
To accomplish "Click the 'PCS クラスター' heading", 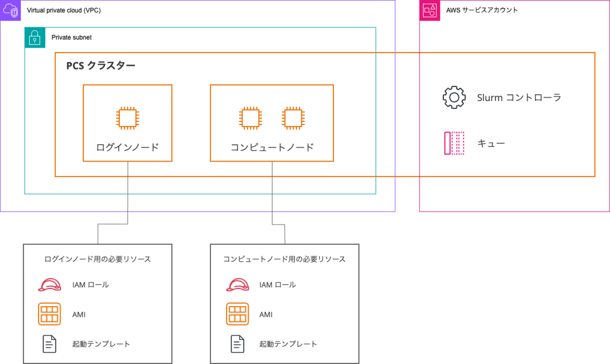I will [101, 66].
